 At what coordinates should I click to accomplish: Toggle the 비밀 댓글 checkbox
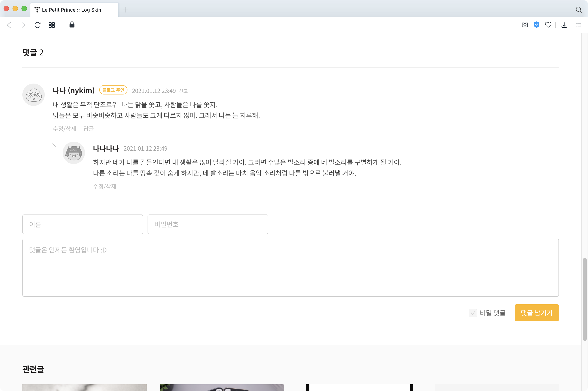472,313
